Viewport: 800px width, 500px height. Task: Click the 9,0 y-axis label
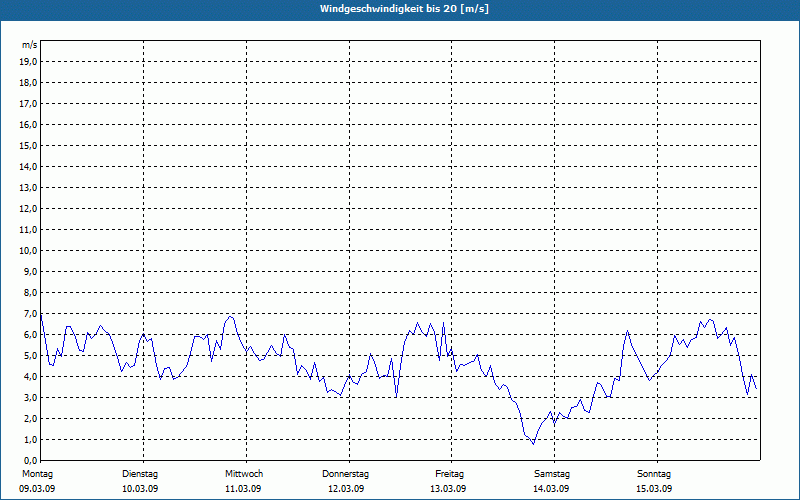pos(30,271)
